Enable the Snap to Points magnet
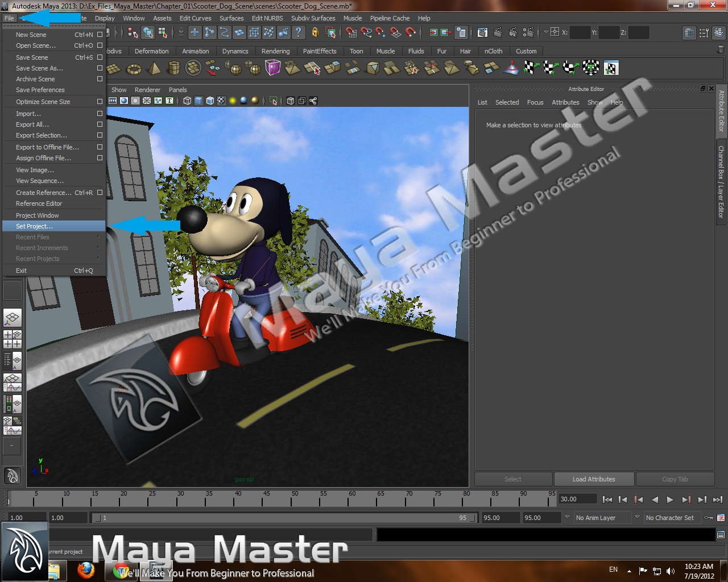728x582 pixels. tap(379, 32)
